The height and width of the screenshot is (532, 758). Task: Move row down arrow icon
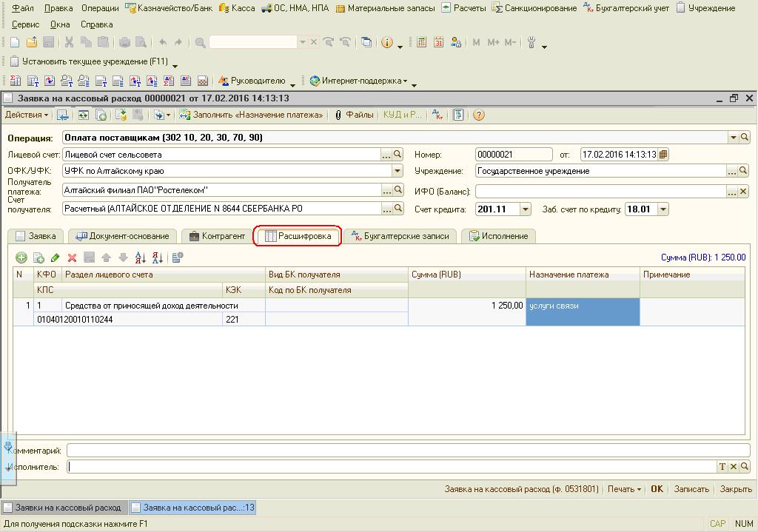(124, 257)
